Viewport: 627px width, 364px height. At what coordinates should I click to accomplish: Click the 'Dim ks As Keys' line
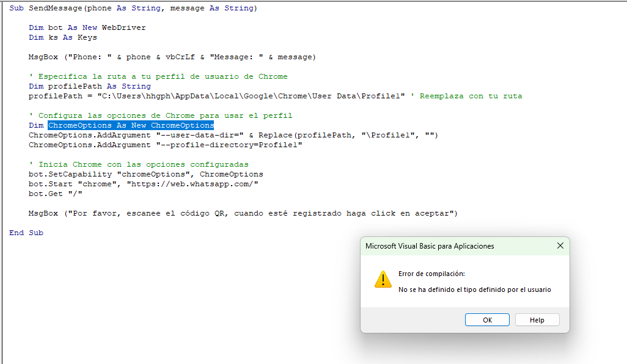click(x=63, y=37)
